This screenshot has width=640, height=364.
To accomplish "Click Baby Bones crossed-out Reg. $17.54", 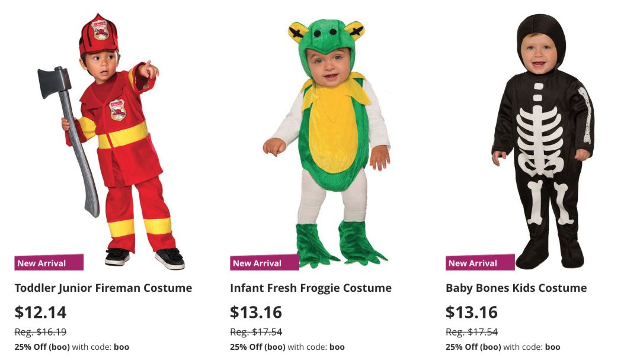I will pyautogui.click(x=472, y=332).
